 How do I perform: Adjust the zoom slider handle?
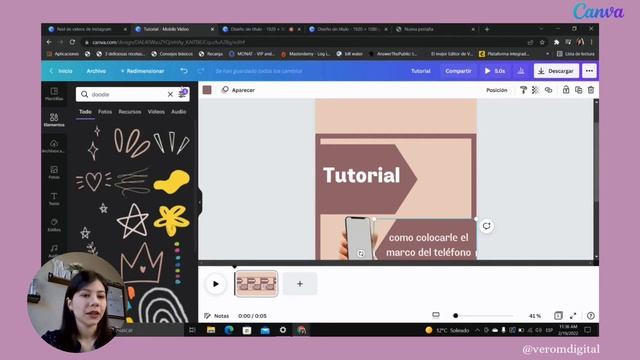(x=456, y=316)
